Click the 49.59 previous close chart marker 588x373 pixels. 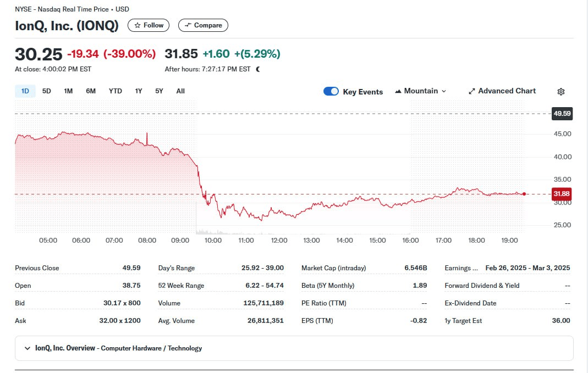pyautogui.click(x=562, y=114)
